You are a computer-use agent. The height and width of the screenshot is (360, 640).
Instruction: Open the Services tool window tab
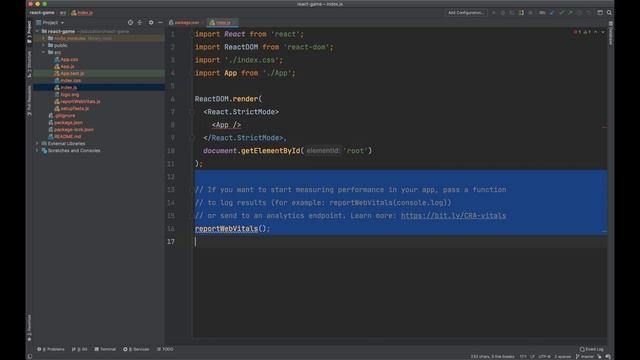136,349
